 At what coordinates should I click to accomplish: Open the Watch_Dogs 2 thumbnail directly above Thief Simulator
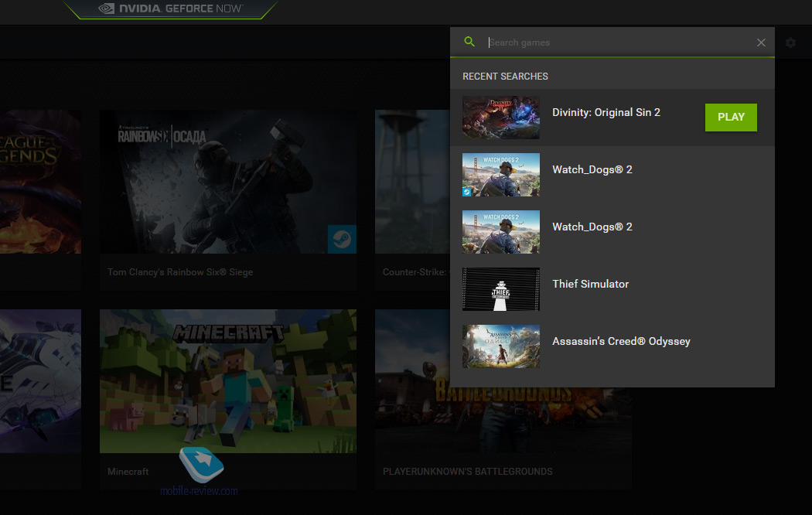tap(501, 232)
